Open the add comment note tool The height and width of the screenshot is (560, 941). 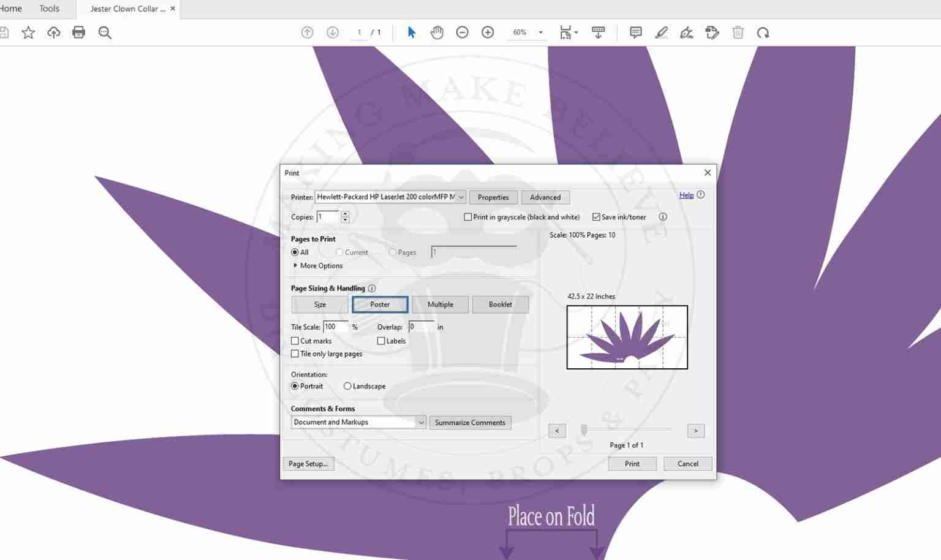(636, 32)
